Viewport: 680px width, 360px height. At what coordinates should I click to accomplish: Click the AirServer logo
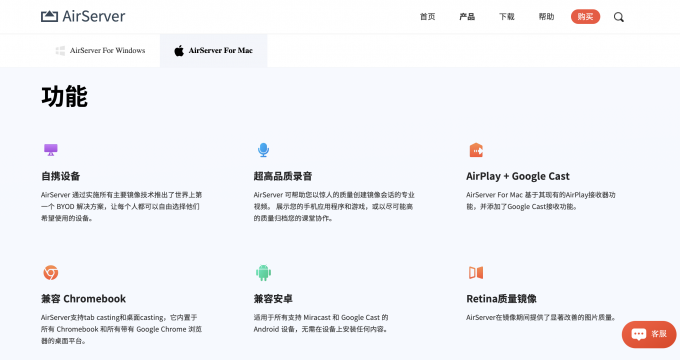coord(83,16)
